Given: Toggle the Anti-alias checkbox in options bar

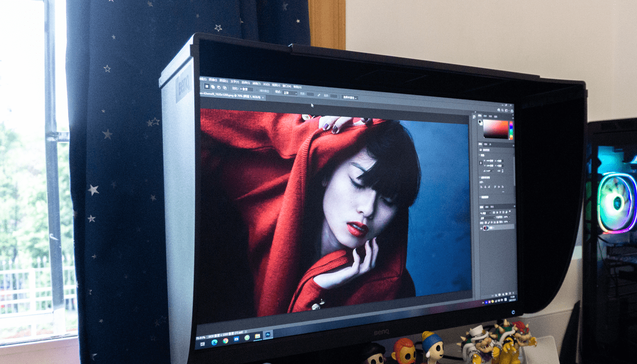Looking at the screenshot, I should (257, 91).
